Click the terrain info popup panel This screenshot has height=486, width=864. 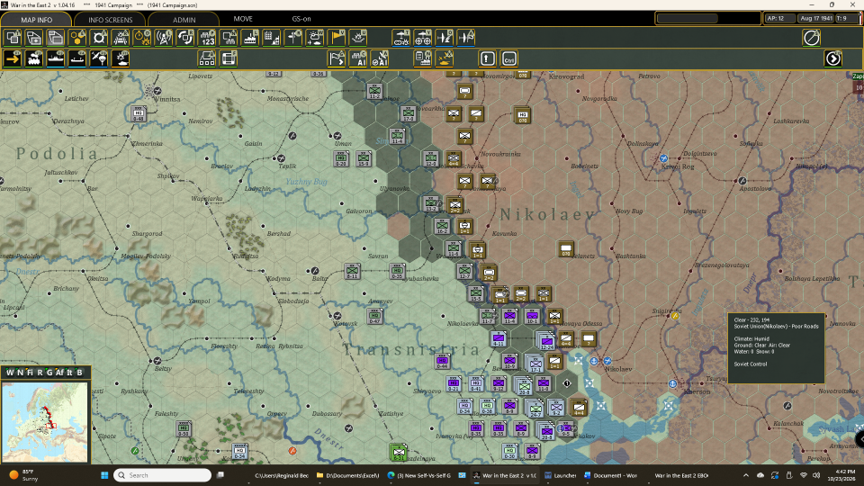pyautogui.click(x=776, y=348)
